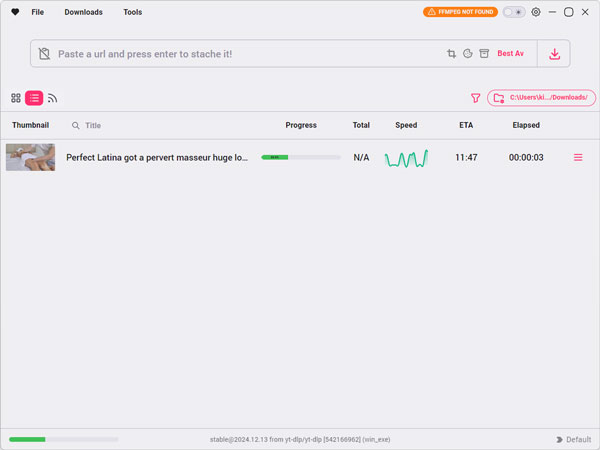Image resolution: width=600 pixels, height=450 pixels.
Task: Open the Tools menu
Action: coord(132,12)
